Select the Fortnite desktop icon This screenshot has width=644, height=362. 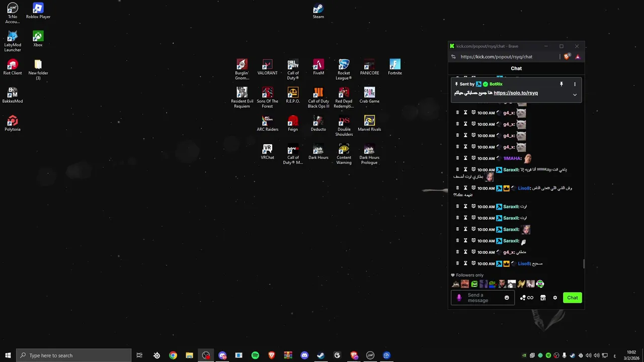[395, 67]
